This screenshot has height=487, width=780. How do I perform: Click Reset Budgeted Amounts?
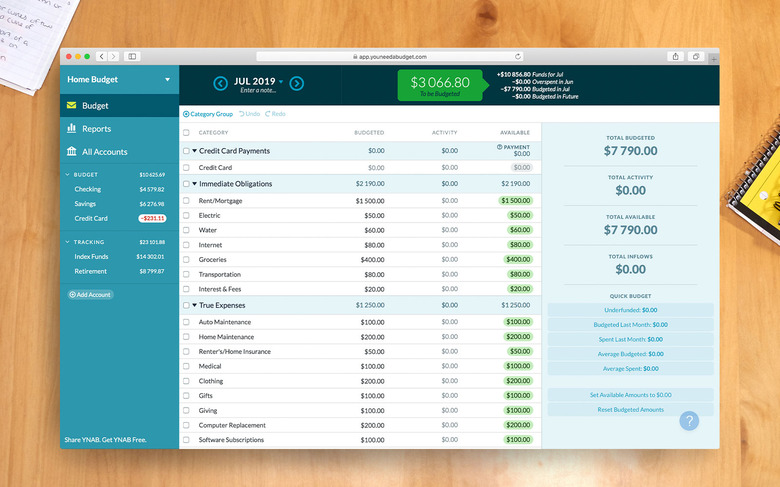(630, 410)
